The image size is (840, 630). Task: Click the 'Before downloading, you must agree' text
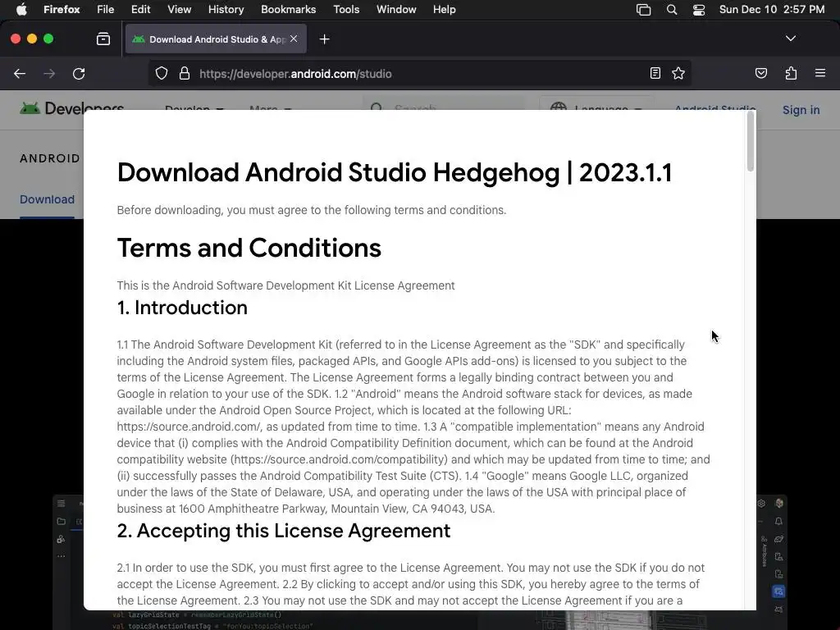pyautogui.click(x=311, y=210)
